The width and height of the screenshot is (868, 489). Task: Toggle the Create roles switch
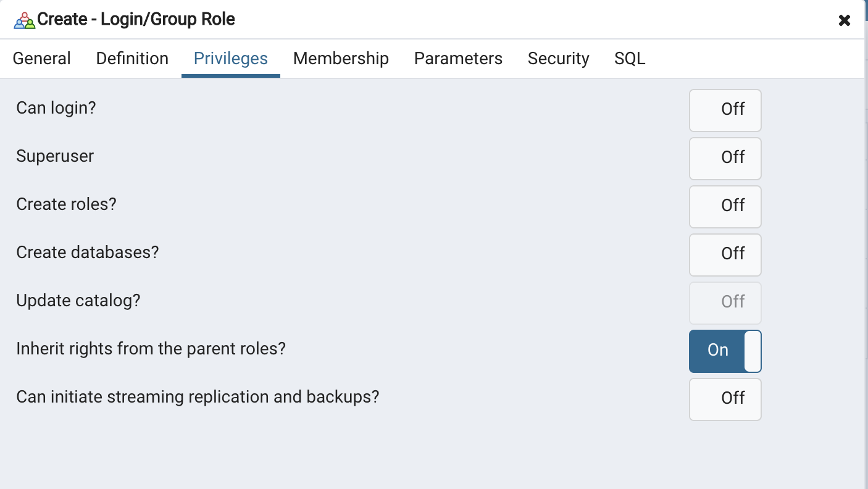click(x=725, y=206)
